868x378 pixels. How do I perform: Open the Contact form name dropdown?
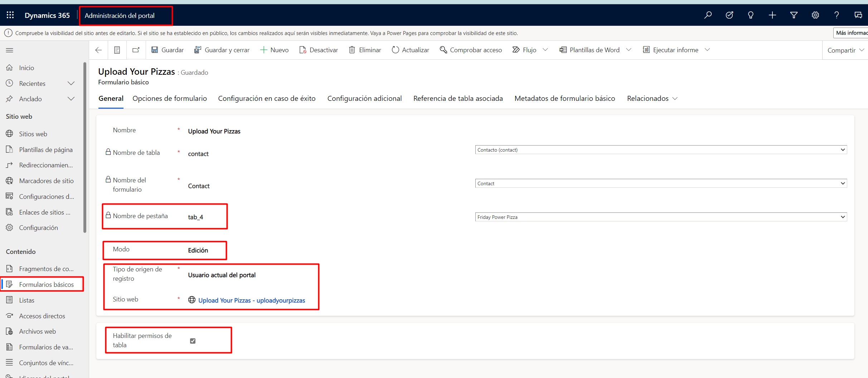coord(661,183)
